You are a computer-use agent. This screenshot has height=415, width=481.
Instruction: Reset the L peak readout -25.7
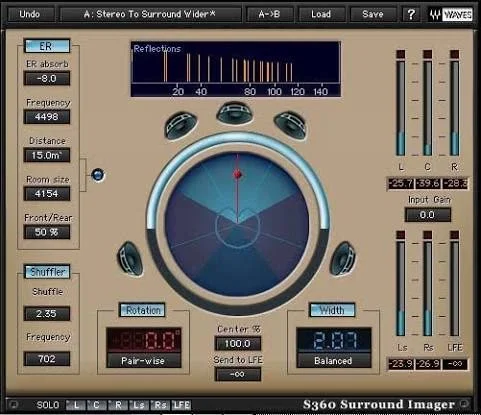point(401,184)
